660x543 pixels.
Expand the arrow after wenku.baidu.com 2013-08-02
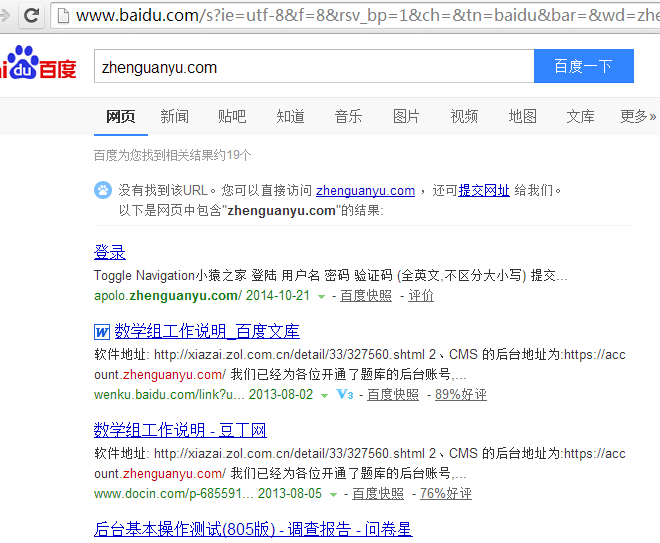[x=324, y=396]
